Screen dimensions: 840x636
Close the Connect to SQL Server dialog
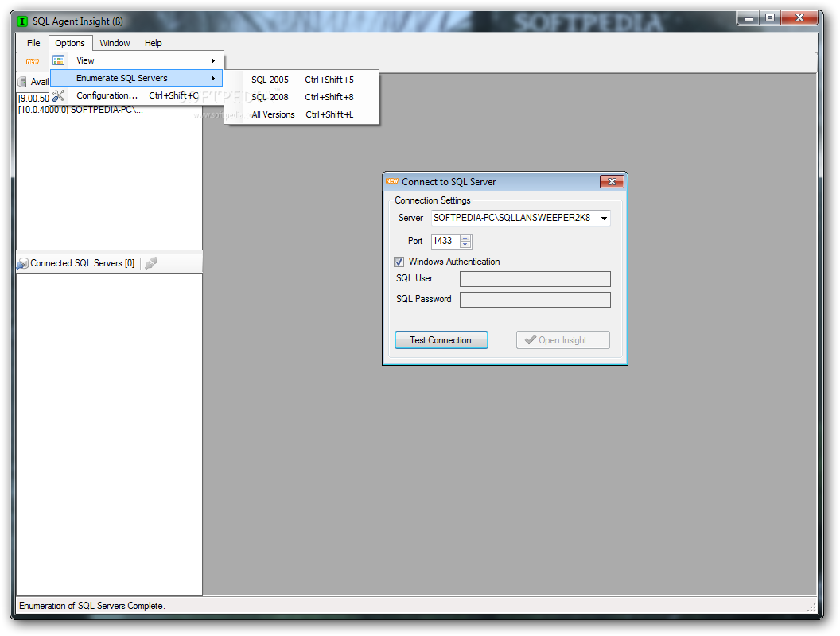pyautogui.click(x=612, y=181)
